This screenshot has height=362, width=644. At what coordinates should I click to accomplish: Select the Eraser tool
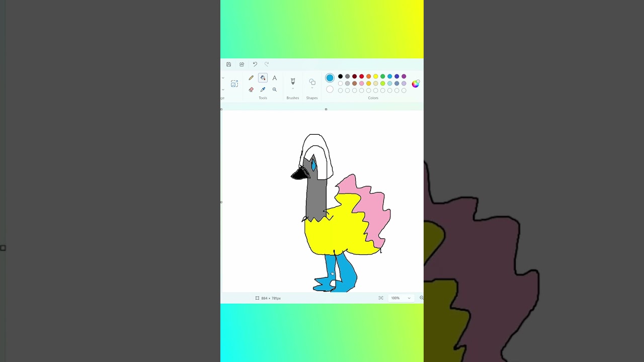(x=251, y=89)
